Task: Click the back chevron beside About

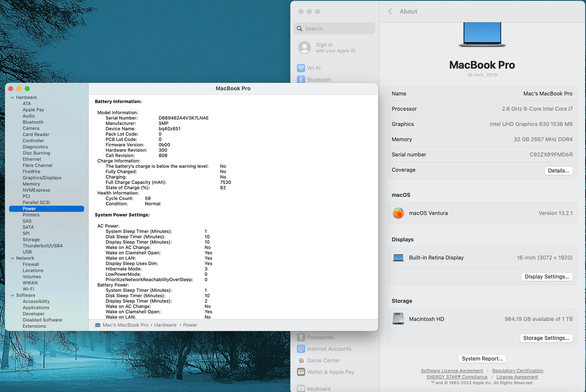Action: (x=390, y=11)
